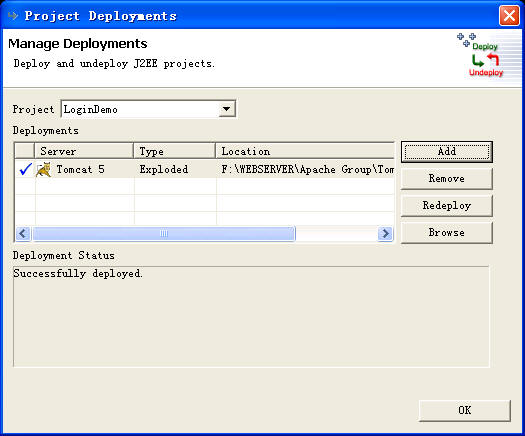Click the Tomcat cat icon in the server row
The width and height of the screenshot is (525, 436).
point(44,169)
